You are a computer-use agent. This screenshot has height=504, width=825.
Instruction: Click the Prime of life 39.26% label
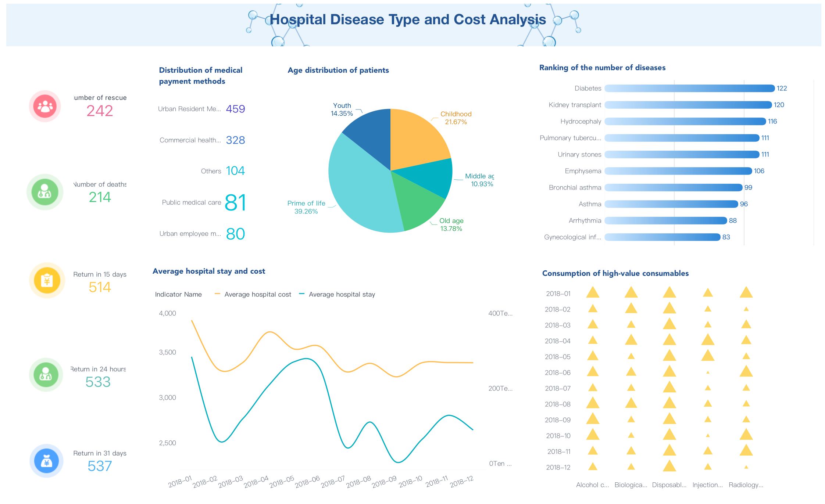pos(306,207)
